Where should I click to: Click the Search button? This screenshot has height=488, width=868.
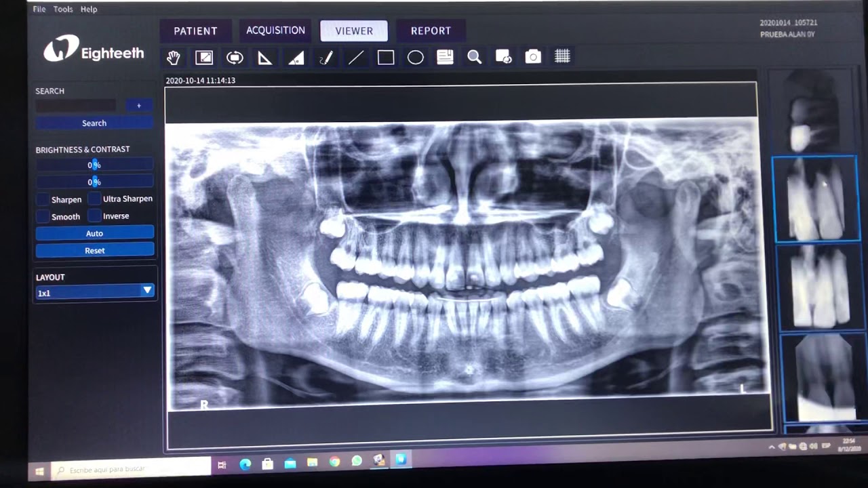(x=94, y=123)
